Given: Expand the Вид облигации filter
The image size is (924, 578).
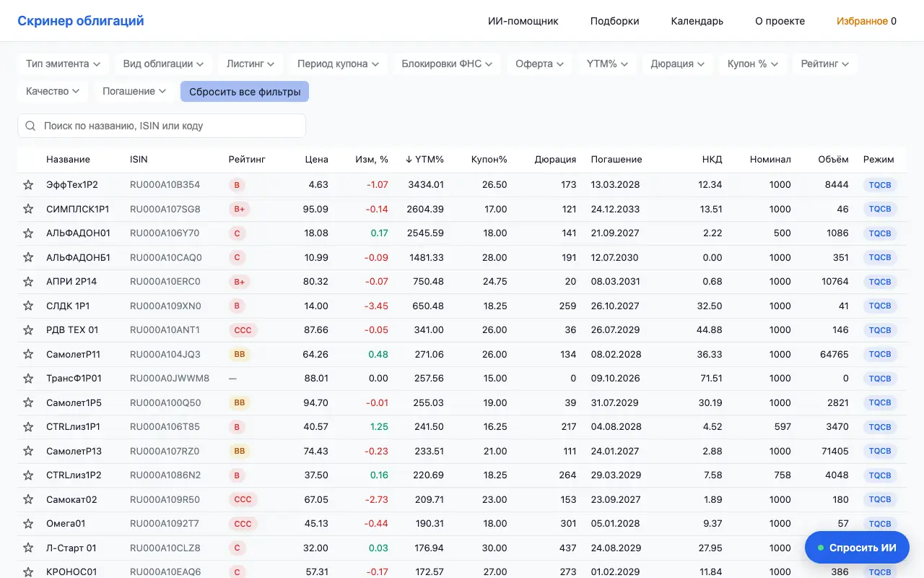Looking at the screenshot, I should [x=164, y=64].
